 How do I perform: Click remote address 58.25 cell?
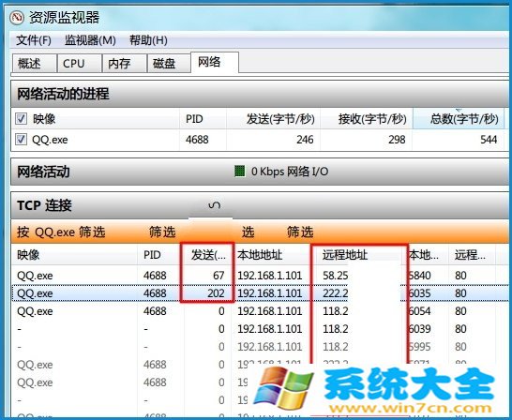point(336,276)
